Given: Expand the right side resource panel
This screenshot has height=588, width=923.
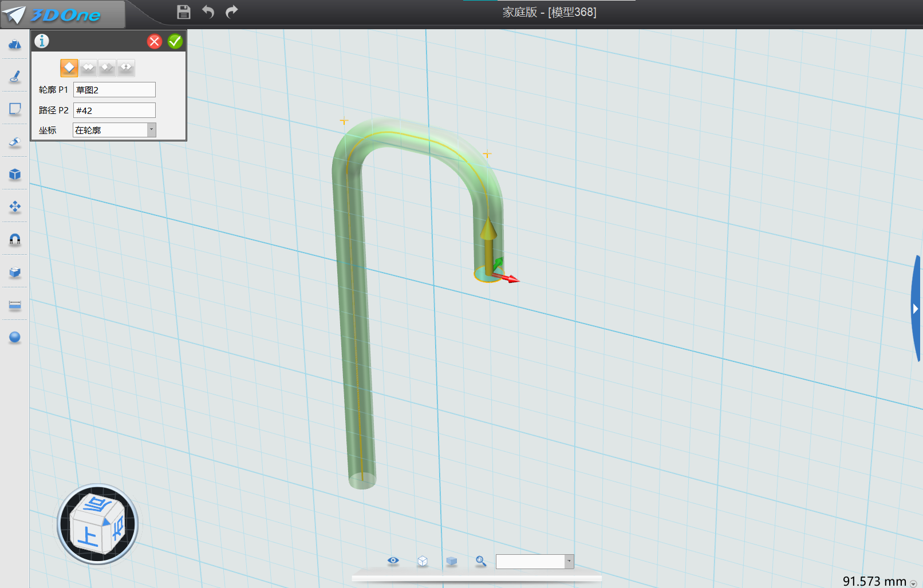Looking at the screenshot, I should point(916,309).
